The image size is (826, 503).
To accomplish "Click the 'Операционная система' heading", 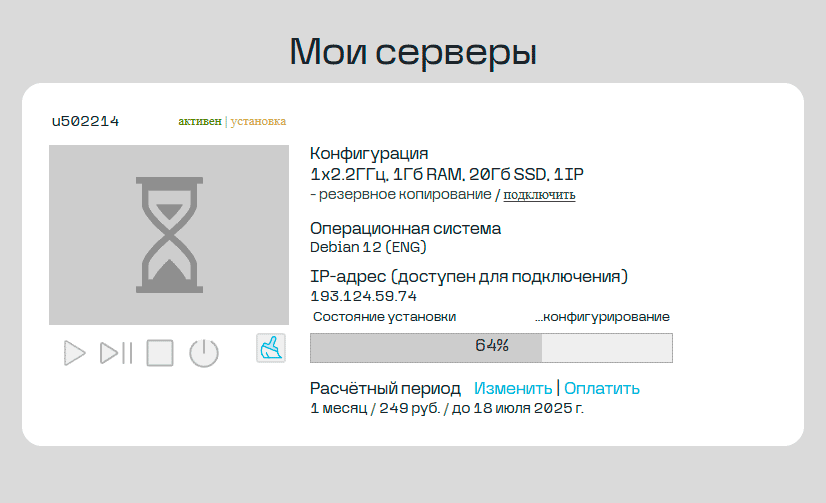I will click(x=405, y=229).
